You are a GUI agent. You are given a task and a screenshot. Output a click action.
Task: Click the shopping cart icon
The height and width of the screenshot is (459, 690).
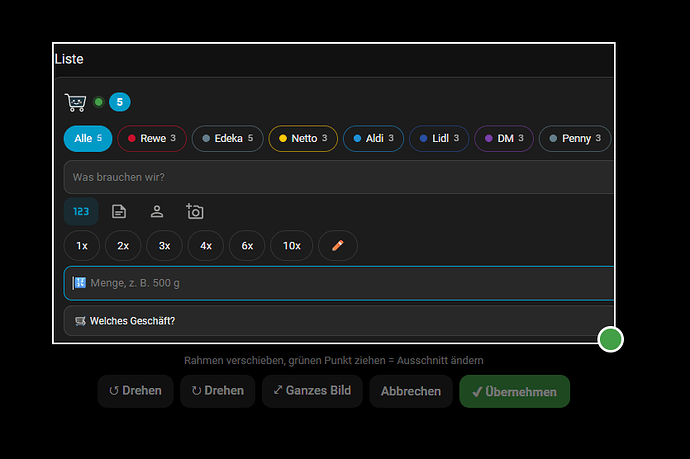(75, 102)
